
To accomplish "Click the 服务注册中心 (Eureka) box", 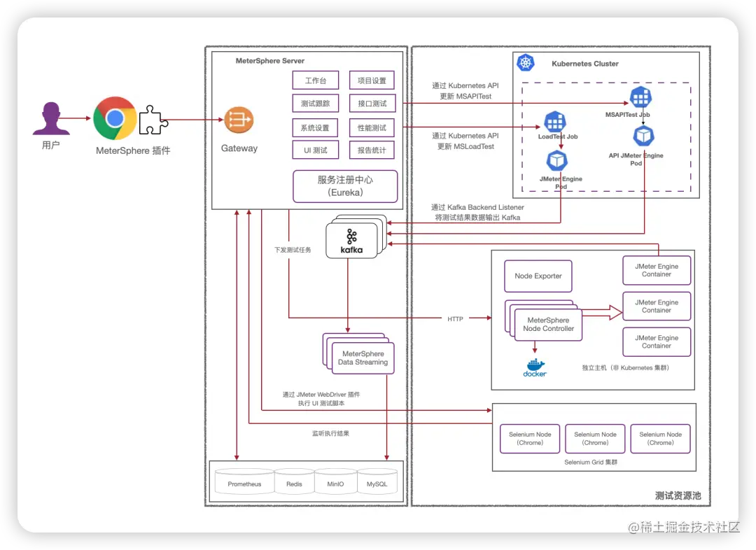I will click(x=345, y=186).
